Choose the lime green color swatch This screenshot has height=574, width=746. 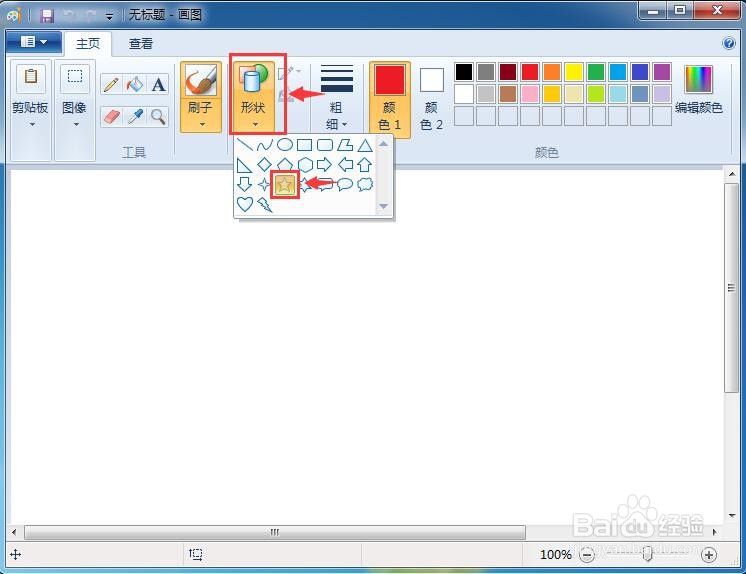pyautogui.click(x=596, y=94)
